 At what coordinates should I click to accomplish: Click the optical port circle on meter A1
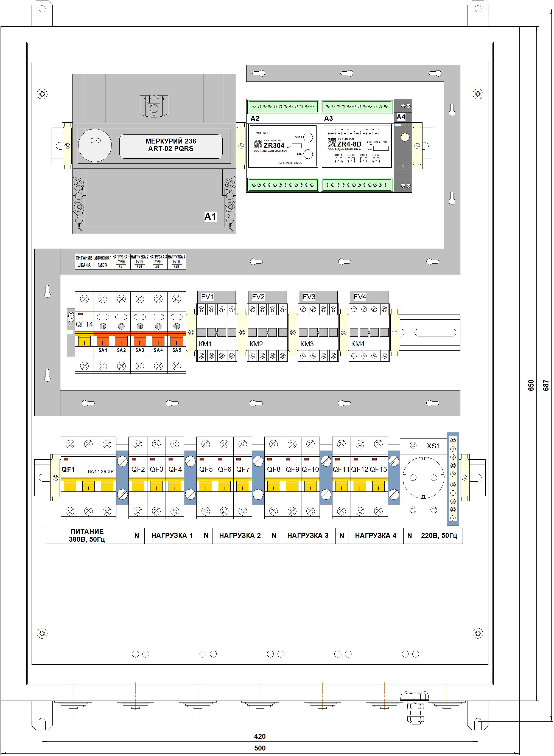click(95, 145)
